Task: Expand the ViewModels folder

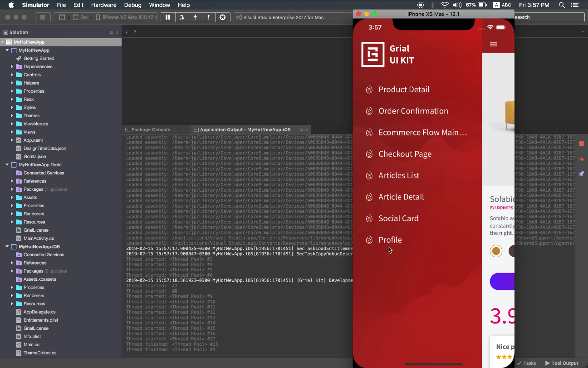Action: [x=12, y=124]
